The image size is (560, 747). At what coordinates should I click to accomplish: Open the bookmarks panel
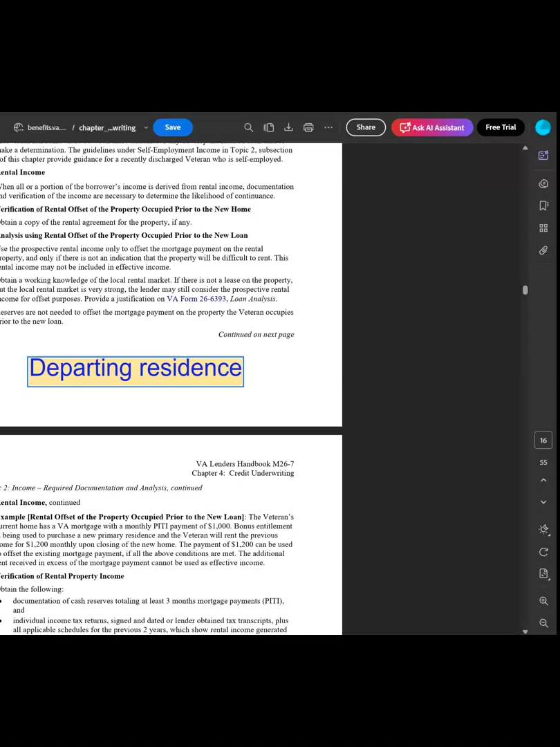coord(543,206)
